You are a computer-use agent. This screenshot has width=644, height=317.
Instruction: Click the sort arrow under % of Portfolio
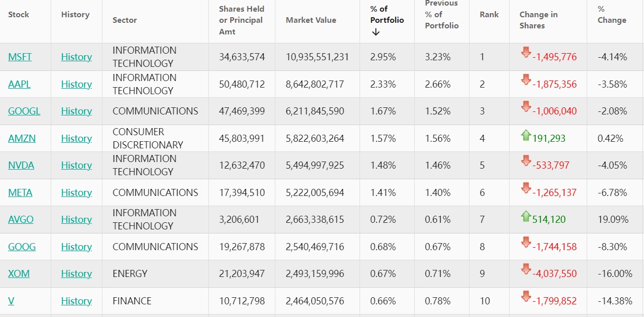(x=376, y=32)
